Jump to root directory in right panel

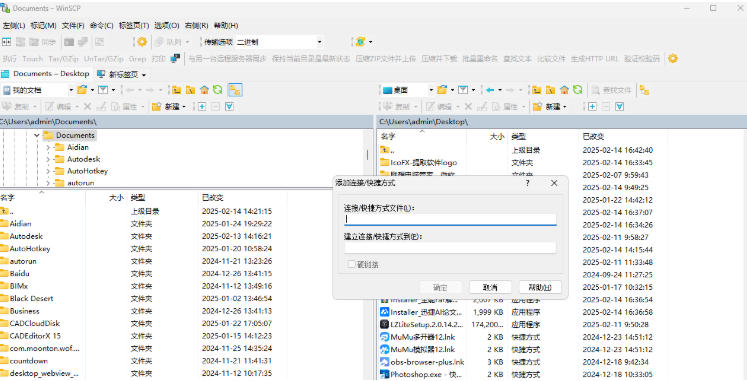550,90
